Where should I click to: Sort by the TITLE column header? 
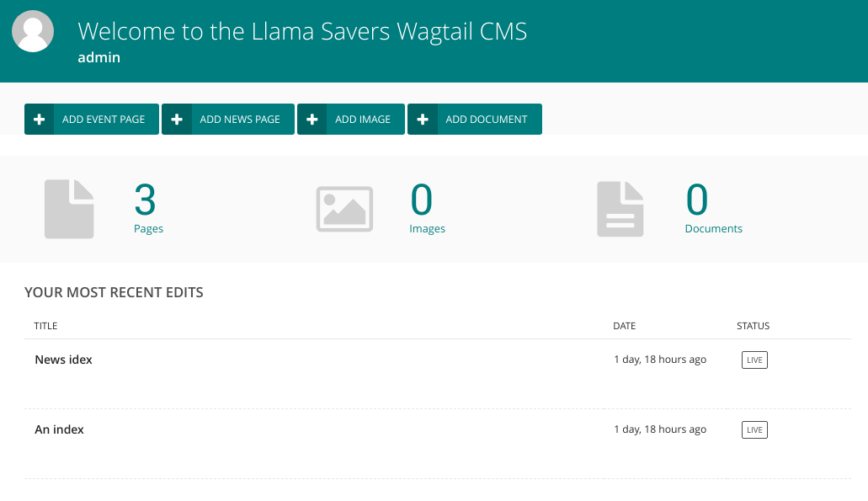pos(45,326)
